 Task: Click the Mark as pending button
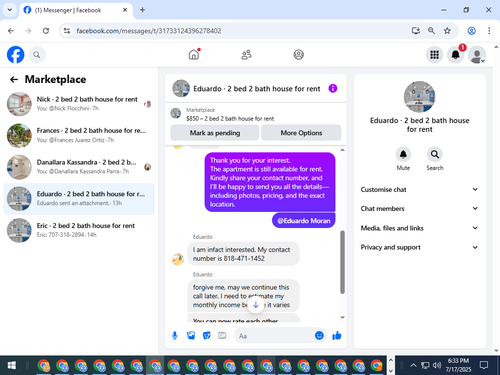tap(215, 133)
